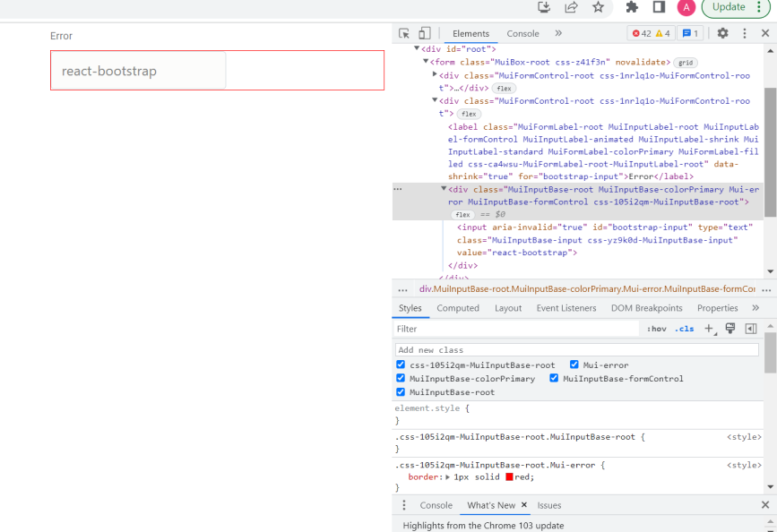Open the DevTools customization three-dot menu
This screenshot has width=777, height=532.
pyautogui.click(x=745, y=33)
